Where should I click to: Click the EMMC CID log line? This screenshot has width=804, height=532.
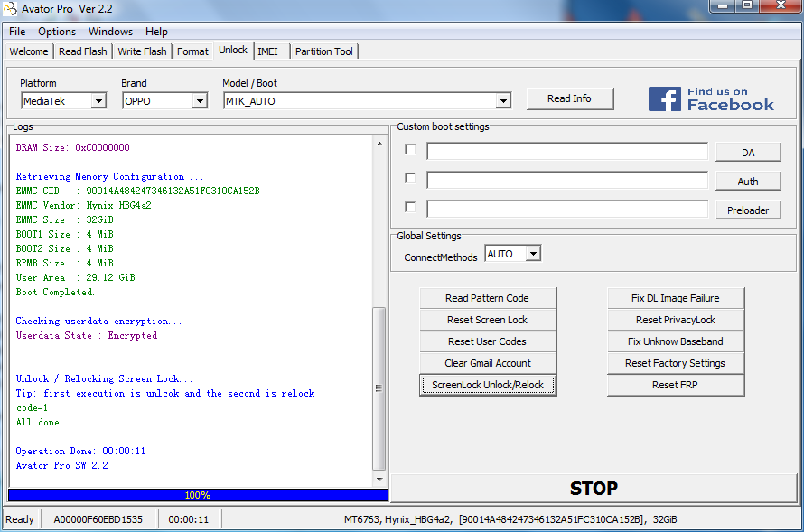tap(137, 191)
